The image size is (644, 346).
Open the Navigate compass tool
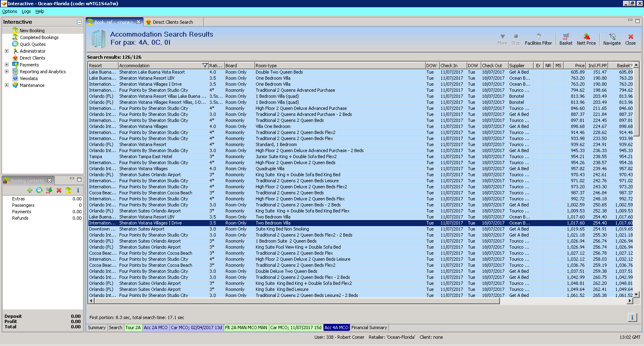pyautogui.click(x=612, y=39)
